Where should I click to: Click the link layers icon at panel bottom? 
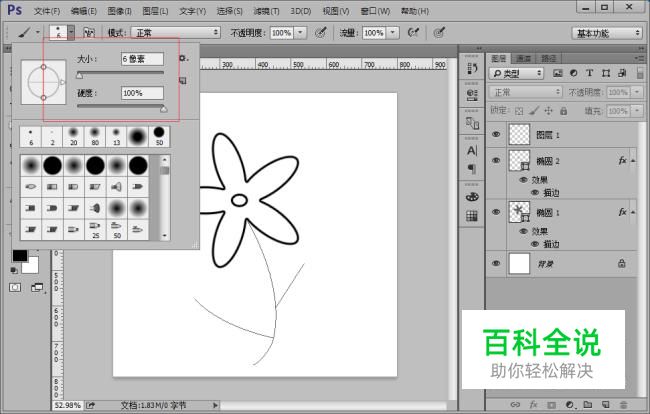pos(516,404)
